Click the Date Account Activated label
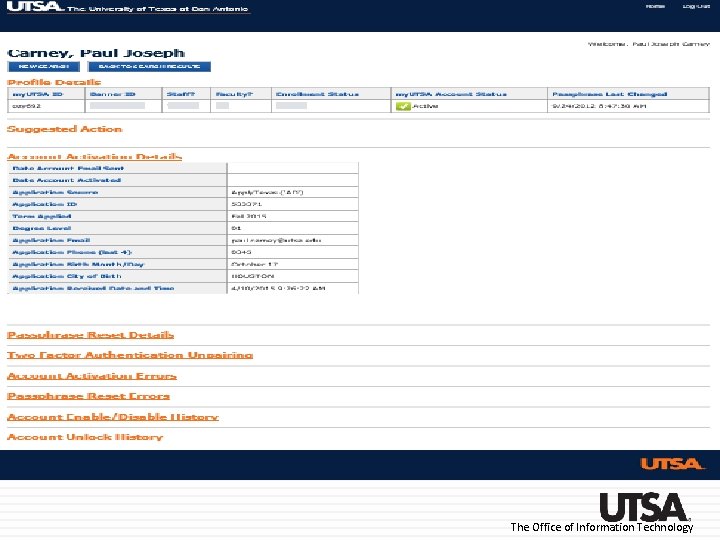This screenshot has width=720, height=540. point(67,180)
